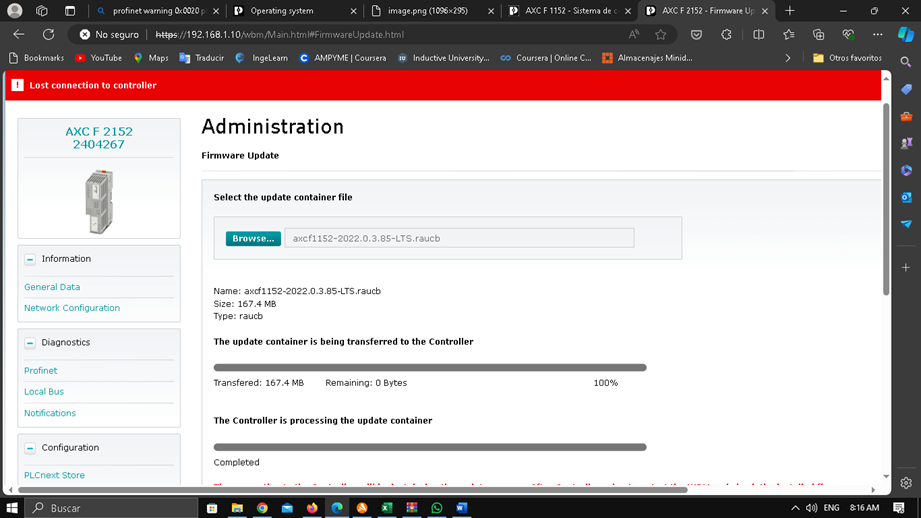
Task: Click the Buscar taskbar search box
Action: point(111,507)
